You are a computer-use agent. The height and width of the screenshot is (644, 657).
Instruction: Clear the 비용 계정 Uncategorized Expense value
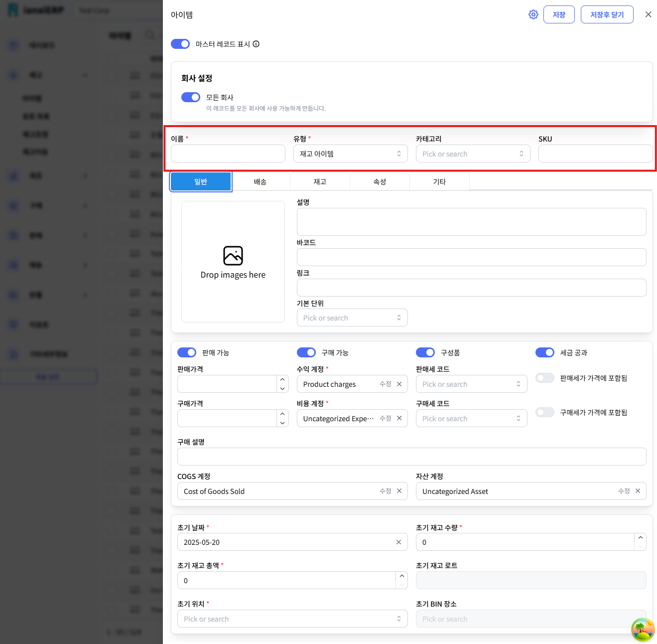[399, 418]
